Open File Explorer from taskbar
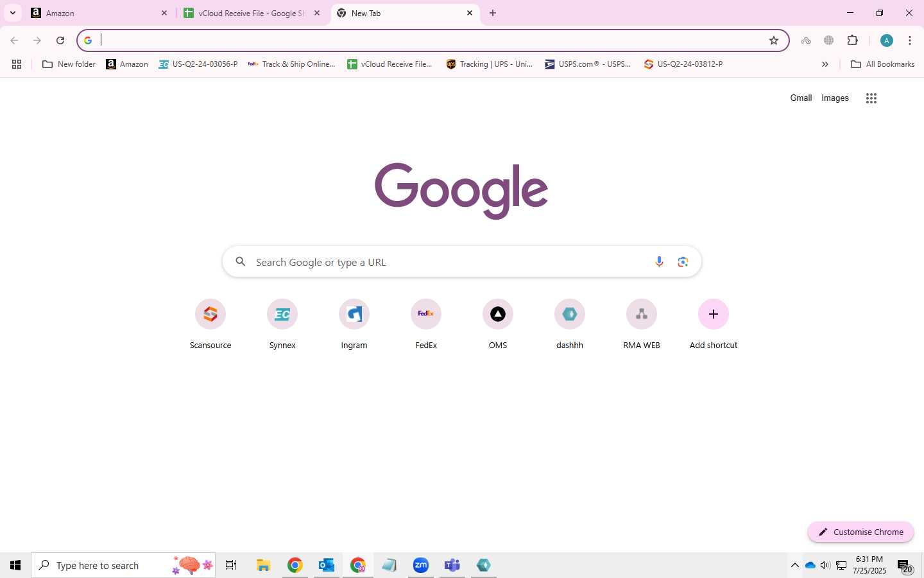The height and width of the screenshot is (578, 924). [263, 565]
